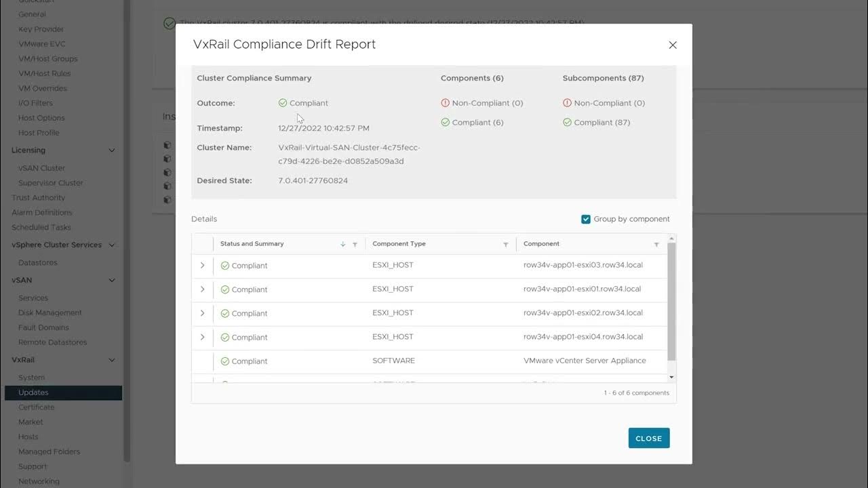This screenshot has width=868, height=488.
Task: Click the X icon on the drift report
Action: pyautogui.click(x=673, y=45)
